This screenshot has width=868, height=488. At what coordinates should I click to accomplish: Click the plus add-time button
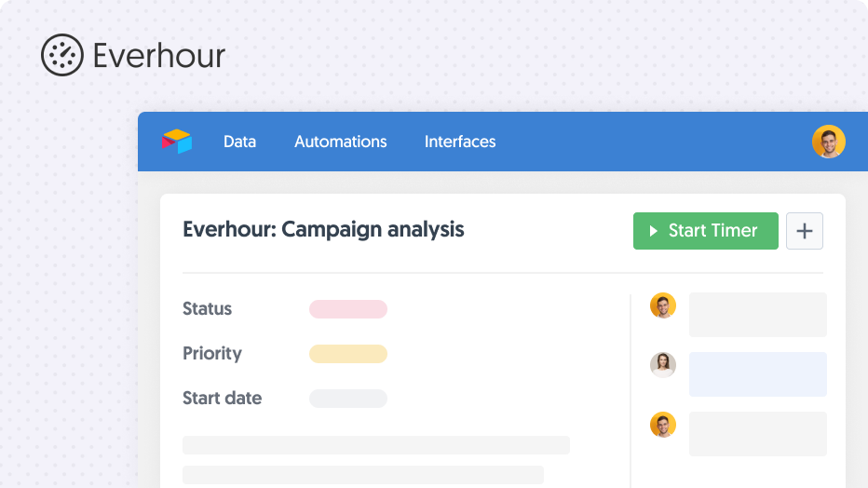tap(805, 231)
